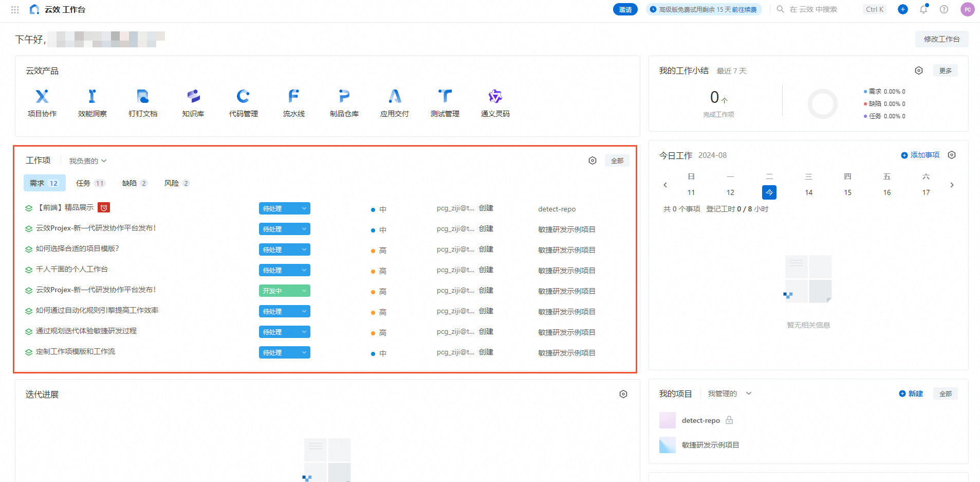This screenshot has height=482, width=980.
Task: Click 中 priority of 【前端】精品展示 row
Action: [x=379, y=209]
